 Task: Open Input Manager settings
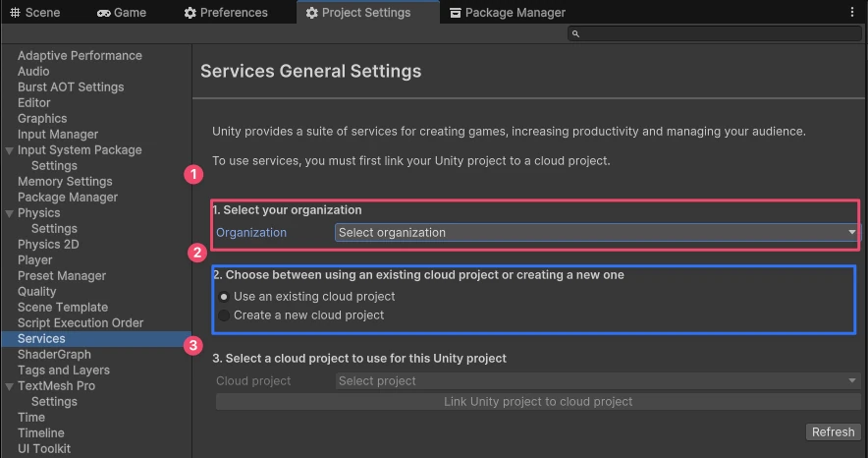(x=58, y=134)
